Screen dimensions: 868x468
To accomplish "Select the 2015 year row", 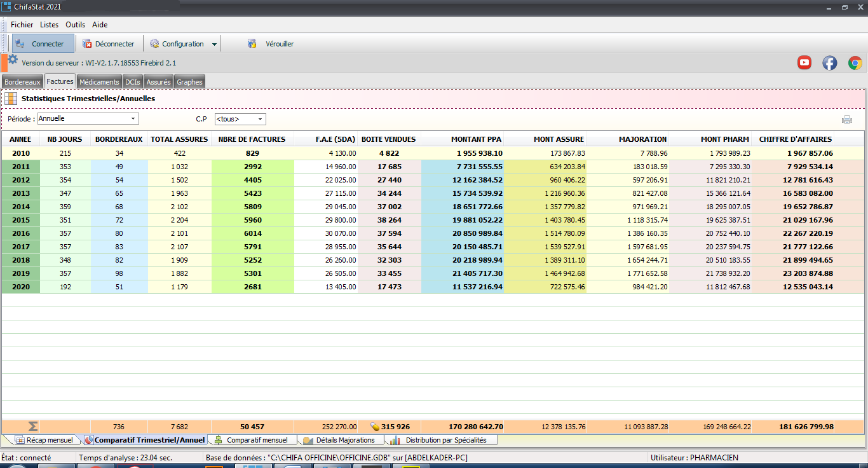I will [20, 220].
